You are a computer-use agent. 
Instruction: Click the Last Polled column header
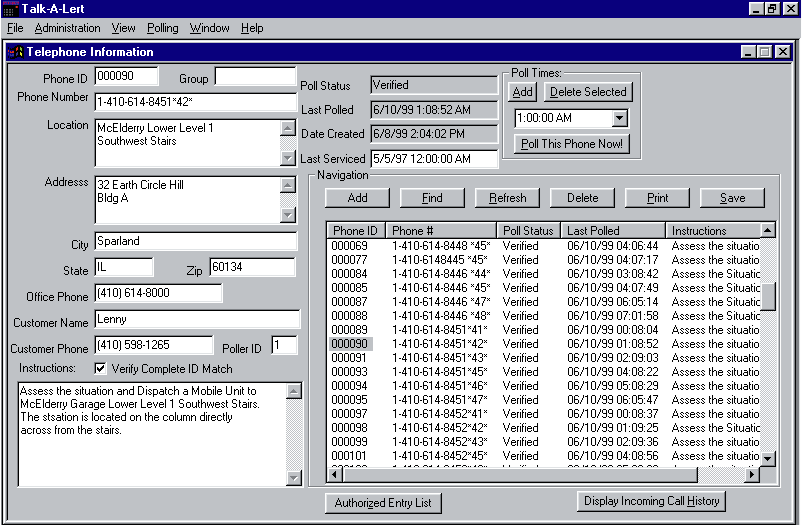(x=613, y=231)
